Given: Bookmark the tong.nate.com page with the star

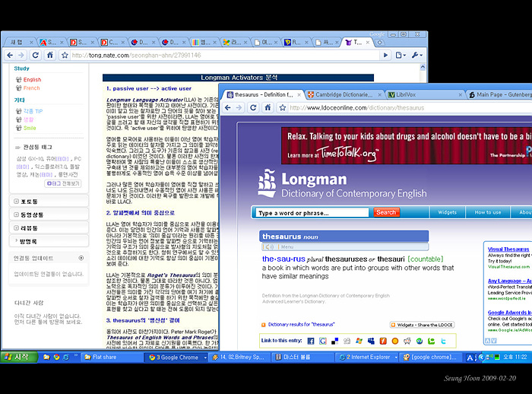Looking at the screenshot, I should tap(65, 55).
